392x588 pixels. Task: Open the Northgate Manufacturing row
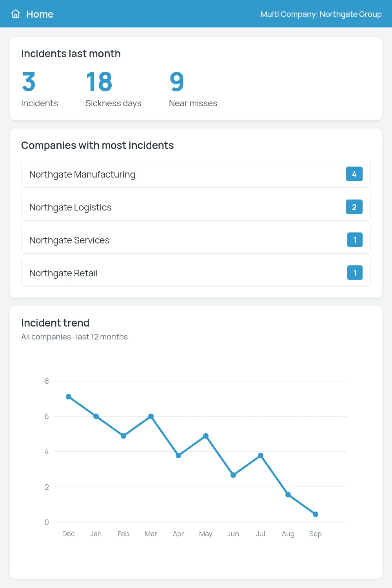(196, 174)
